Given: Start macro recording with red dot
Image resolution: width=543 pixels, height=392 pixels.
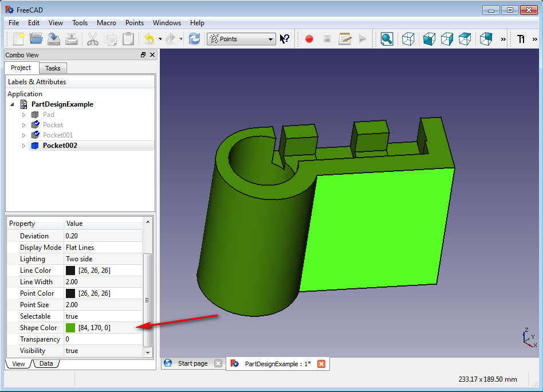Looking at the screenshot, I should (x=309, y=39).
